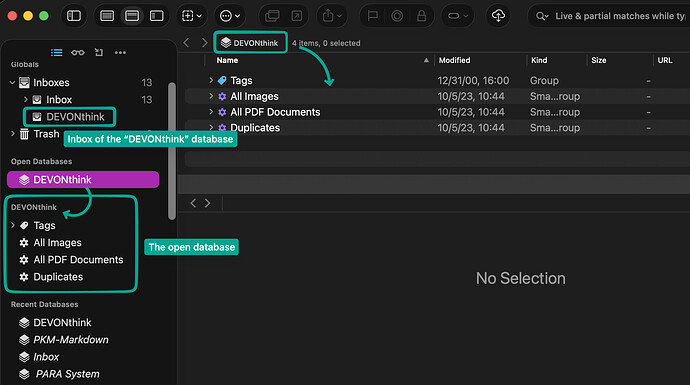Screen dimensions: 690x385
Task: Select All PDF Documents gear icon in list
Action: coord(222,112)
